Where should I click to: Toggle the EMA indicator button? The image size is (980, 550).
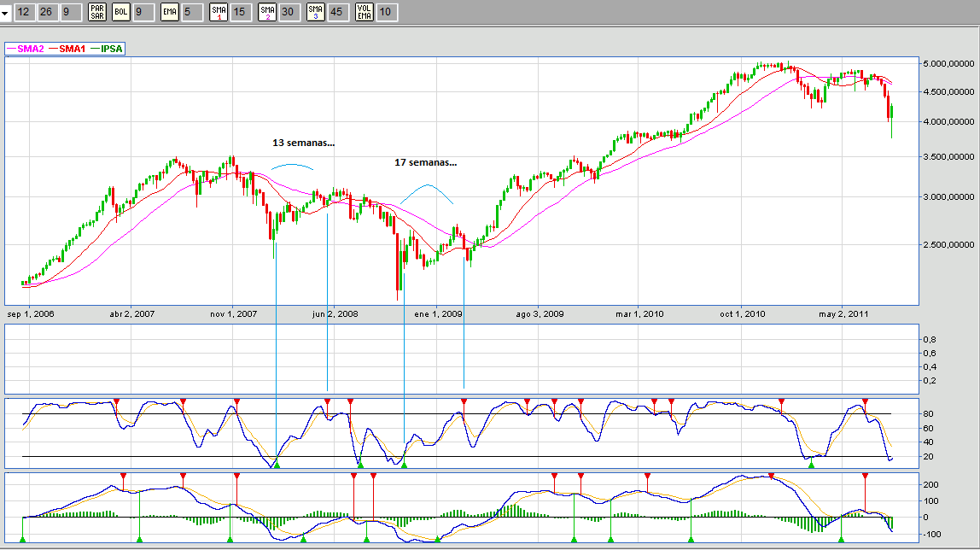pos(170,12)
